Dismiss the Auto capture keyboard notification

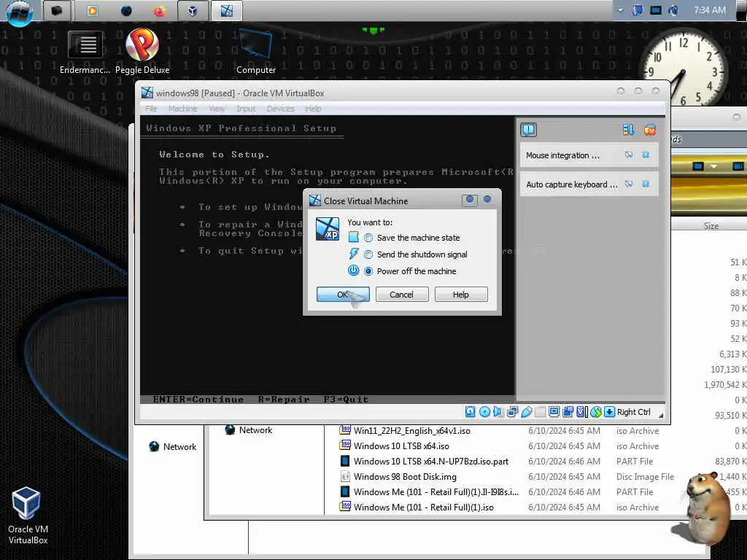(646, 184)
